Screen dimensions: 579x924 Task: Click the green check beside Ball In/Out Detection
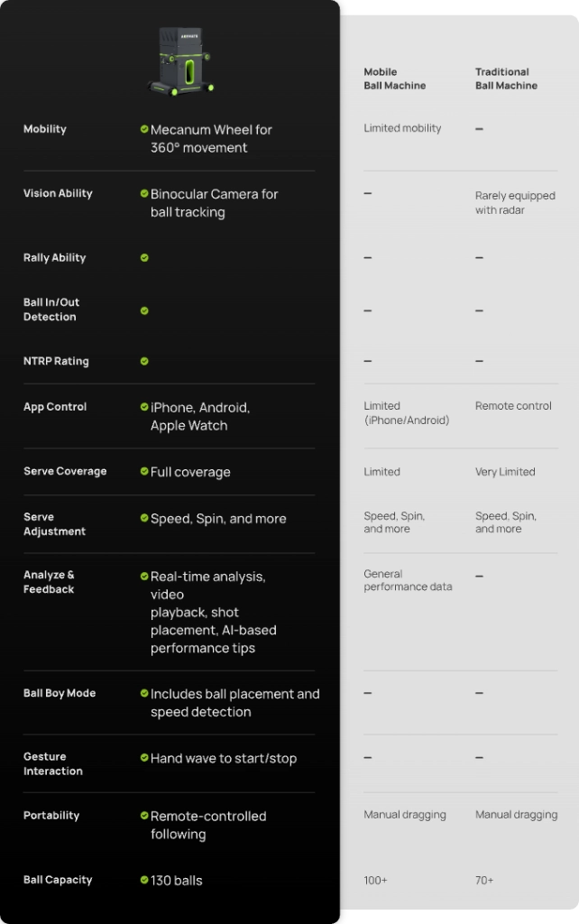144,310
